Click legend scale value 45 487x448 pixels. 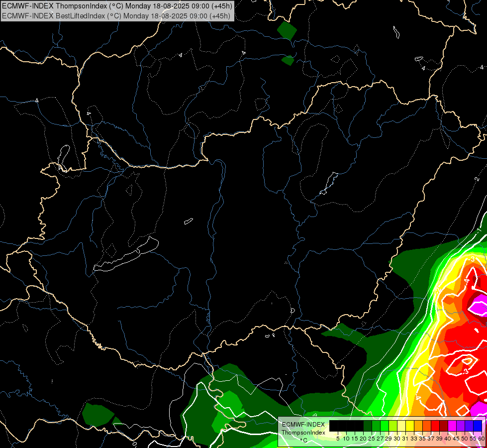(x=456, y=439)
